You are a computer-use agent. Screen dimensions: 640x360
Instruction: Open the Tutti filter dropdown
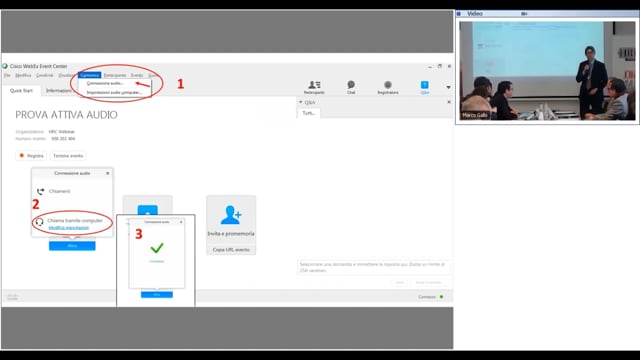point(309,113)
